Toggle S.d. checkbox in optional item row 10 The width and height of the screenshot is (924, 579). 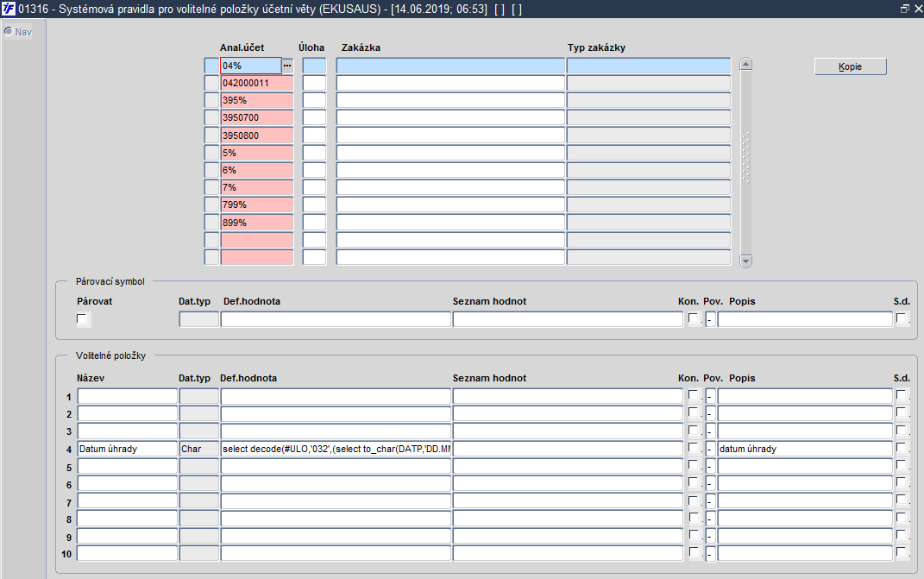click(x=901, y=553)
